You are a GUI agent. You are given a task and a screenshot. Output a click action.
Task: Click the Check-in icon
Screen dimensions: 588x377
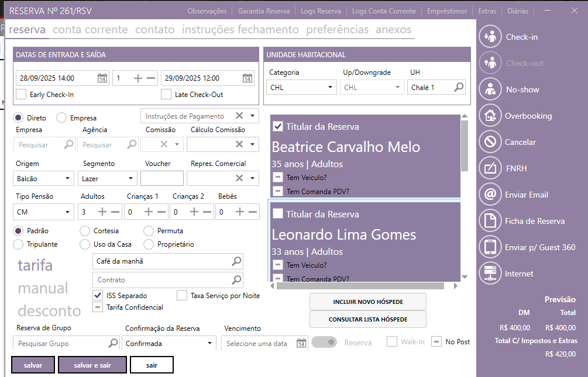click(490, 37)
